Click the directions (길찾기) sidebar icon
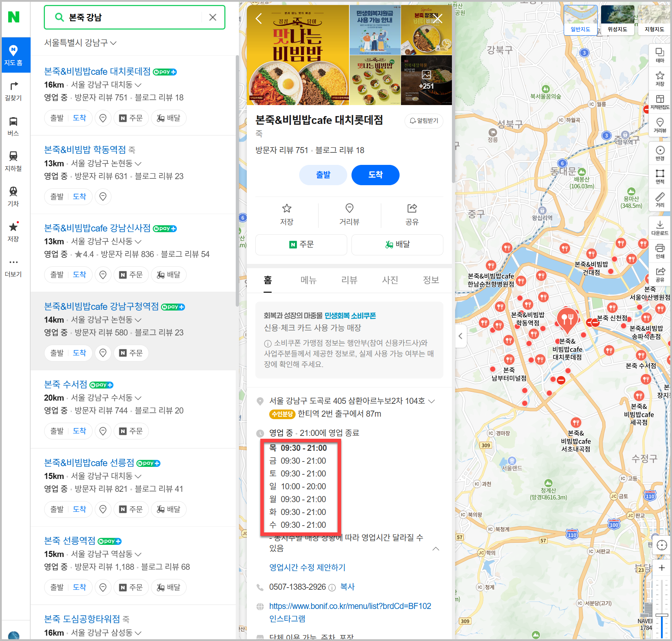 coord(13,90)
